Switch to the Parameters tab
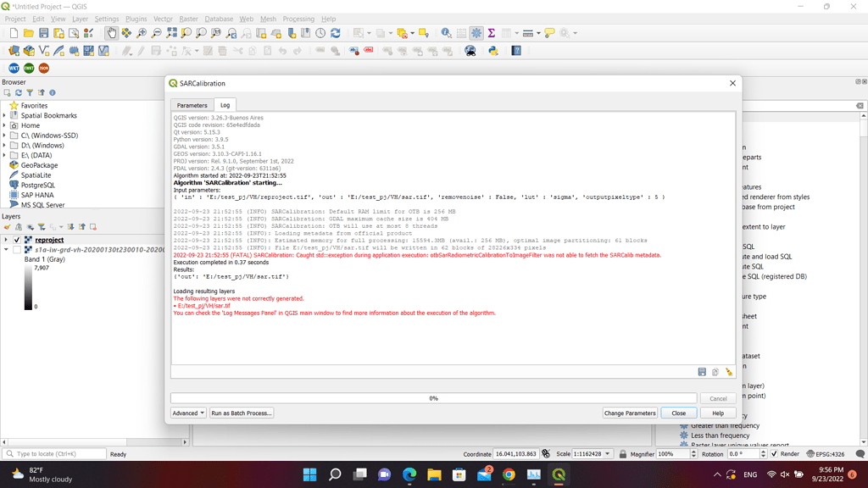 [192, 105]
